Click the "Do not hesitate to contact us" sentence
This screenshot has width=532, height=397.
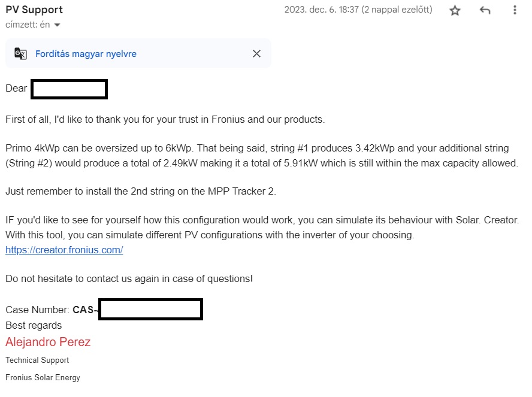[129, 278]
